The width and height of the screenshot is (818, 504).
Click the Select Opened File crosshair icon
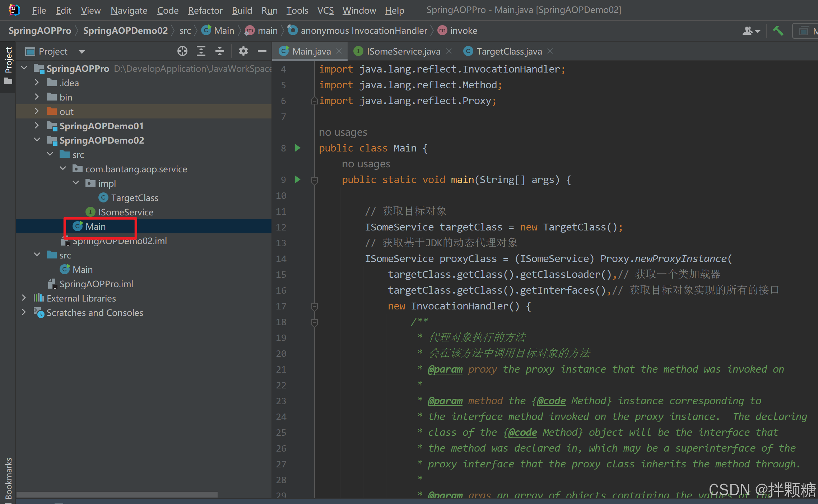182,51
